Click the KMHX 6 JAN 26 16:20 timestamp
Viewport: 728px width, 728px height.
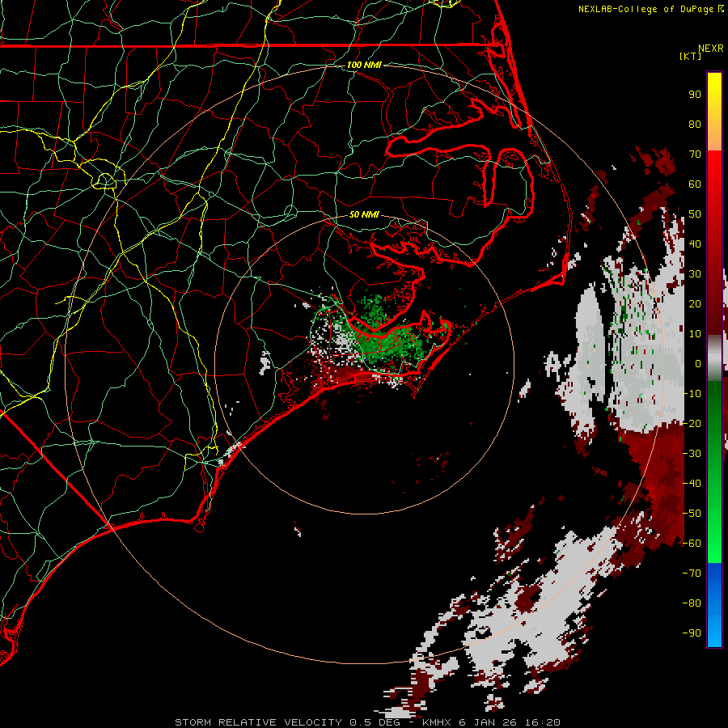491,722
